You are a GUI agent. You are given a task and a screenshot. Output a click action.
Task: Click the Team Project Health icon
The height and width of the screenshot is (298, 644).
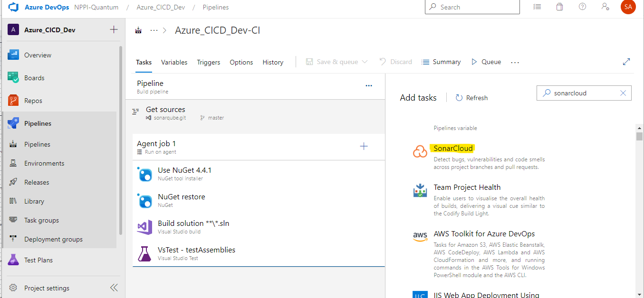click(420, 190)
